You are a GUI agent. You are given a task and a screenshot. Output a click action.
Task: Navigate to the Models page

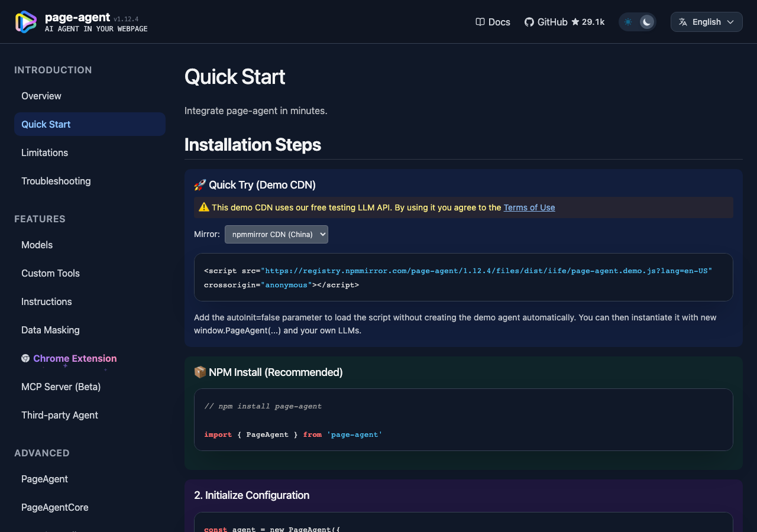[x=90, y=245]
